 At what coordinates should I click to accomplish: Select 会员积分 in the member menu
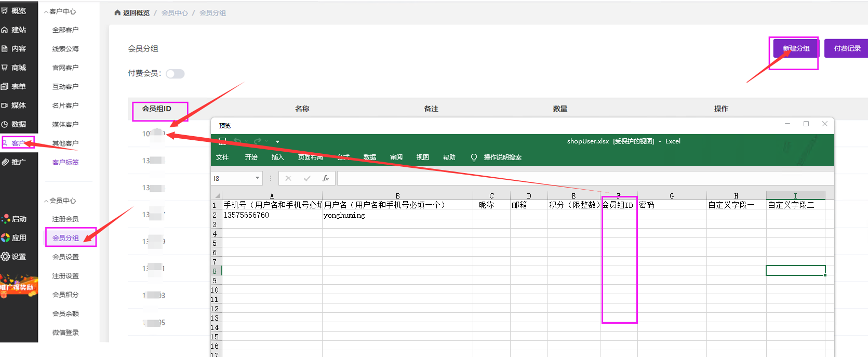click(x=65, y=295)
